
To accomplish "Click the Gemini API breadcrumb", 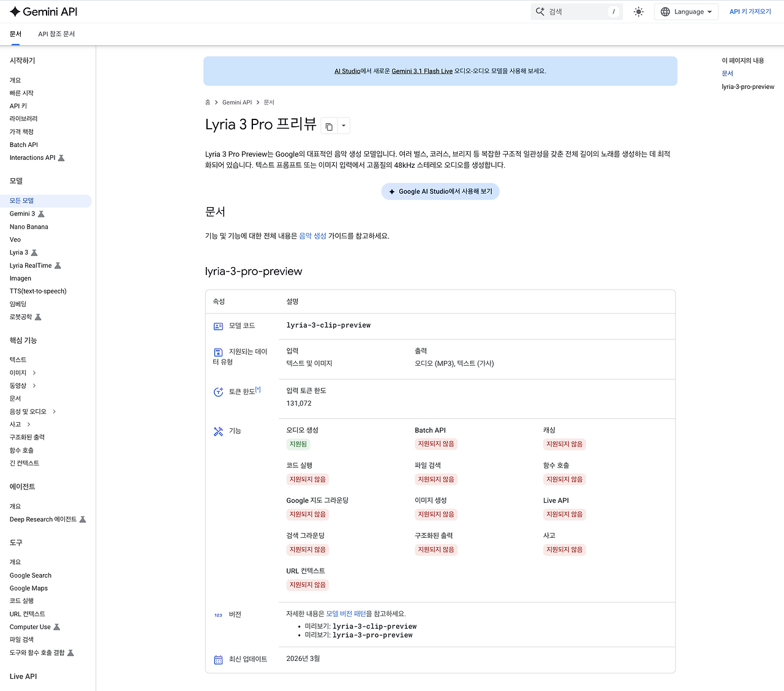I will pos(237,102).
